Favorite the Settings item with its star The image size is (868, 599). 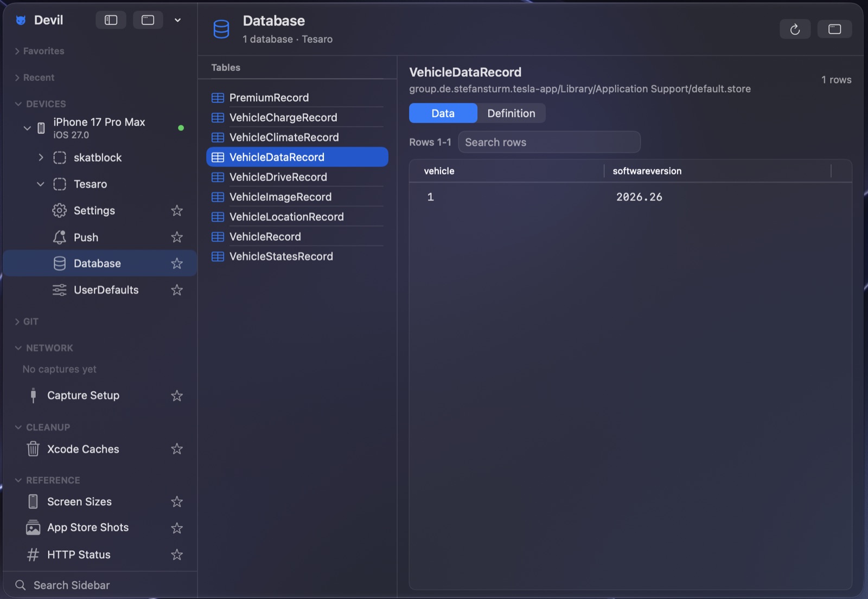(177, 210)
